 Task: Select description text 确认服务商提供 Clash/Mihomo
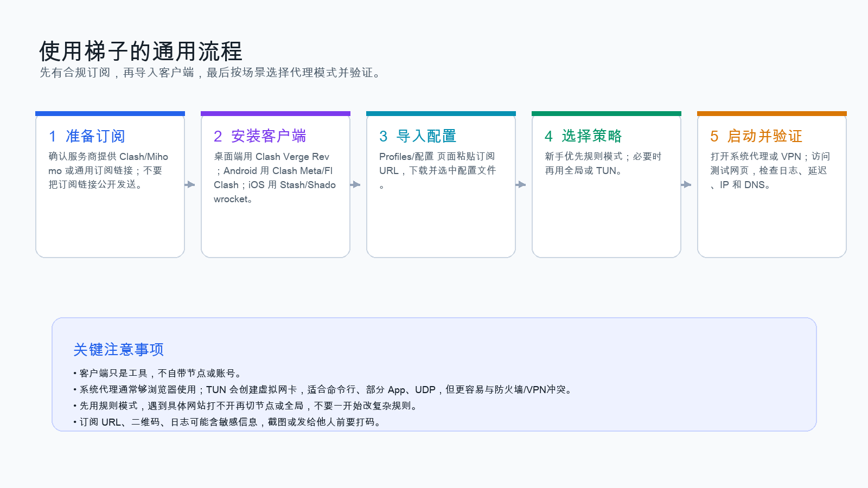108,170
